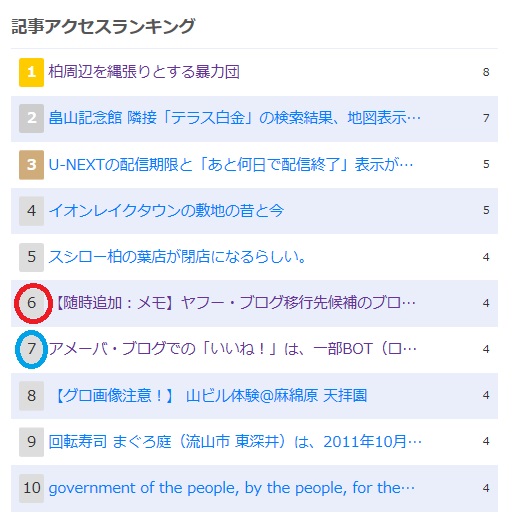
Task: Open the 山ビル体験@麻綿原 天拝園 article
Action: point(208,395)
